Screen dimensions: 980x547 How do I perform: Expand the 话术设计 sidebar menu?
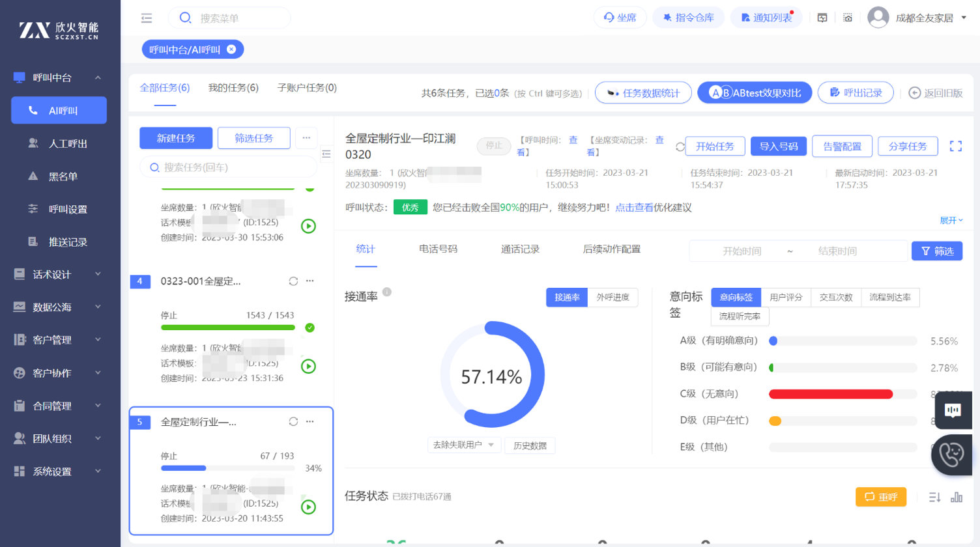[x=60, y=275]
